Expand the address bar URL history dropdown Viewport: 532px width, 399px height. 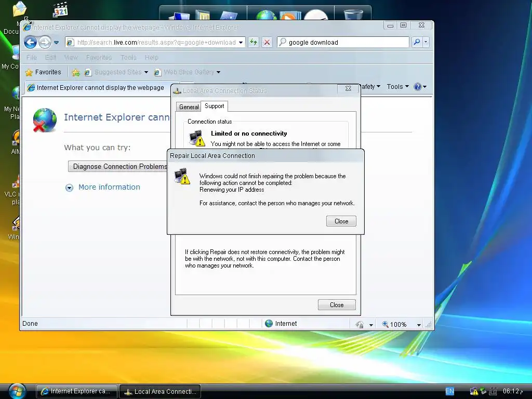click(x=241, y=43)
